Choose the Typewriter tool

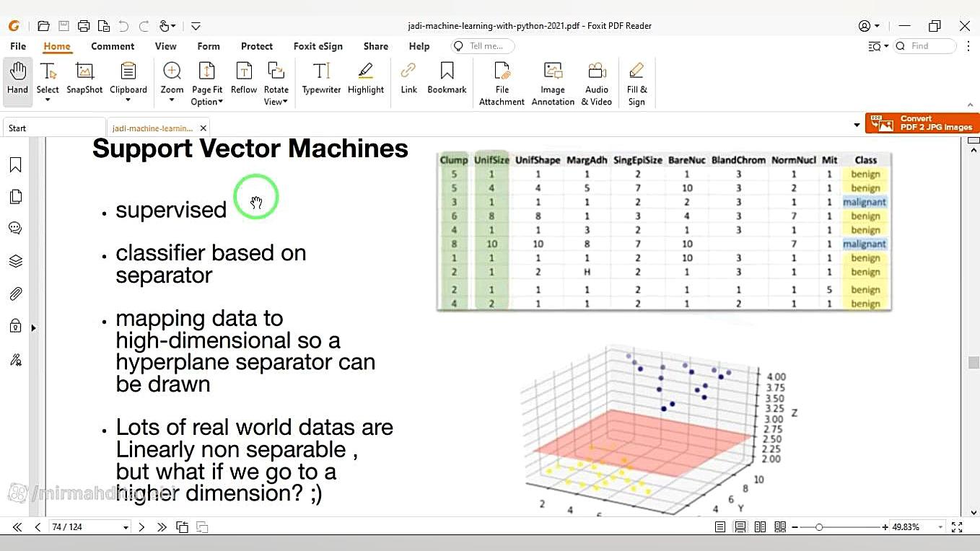coord(321,79)
